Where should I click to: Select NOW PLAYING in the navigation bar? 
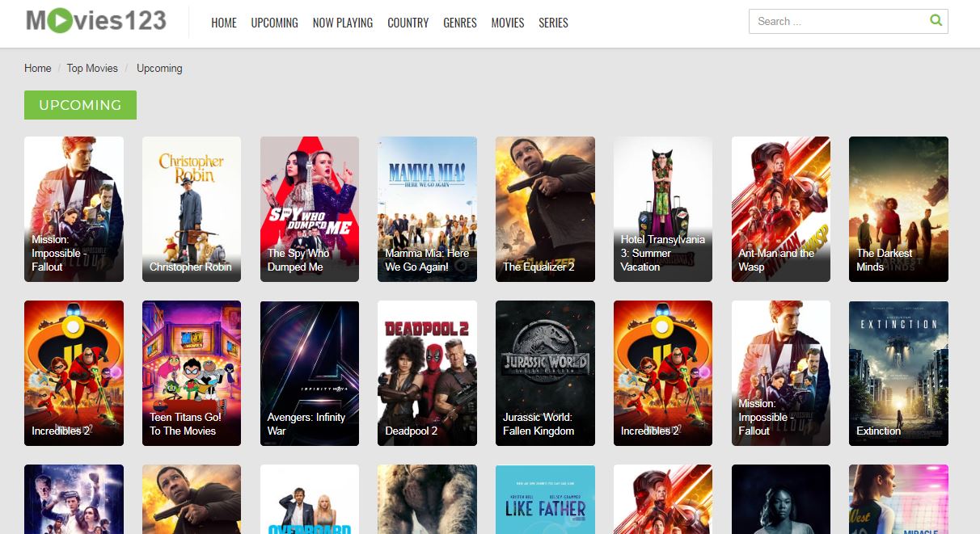click(343, 23)
